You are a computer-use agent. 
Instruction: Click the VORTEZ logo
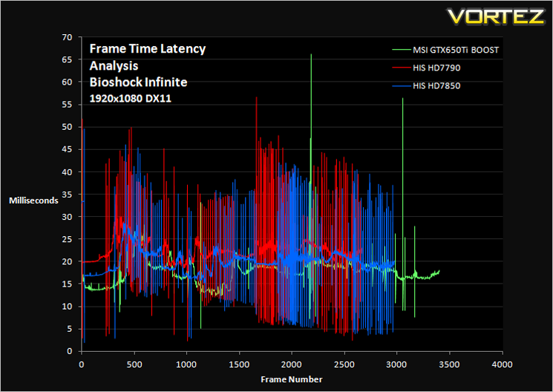coord(496,16)
